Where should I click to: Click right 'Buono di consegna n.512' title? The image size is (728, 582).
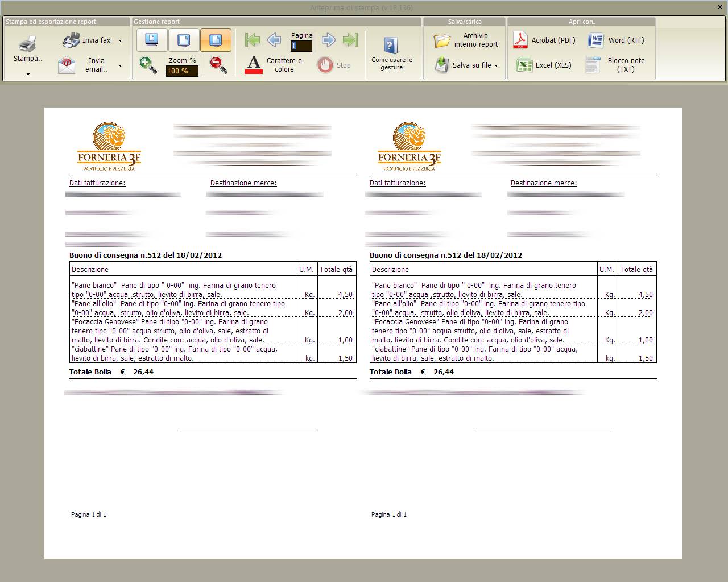tap(446, 255)
